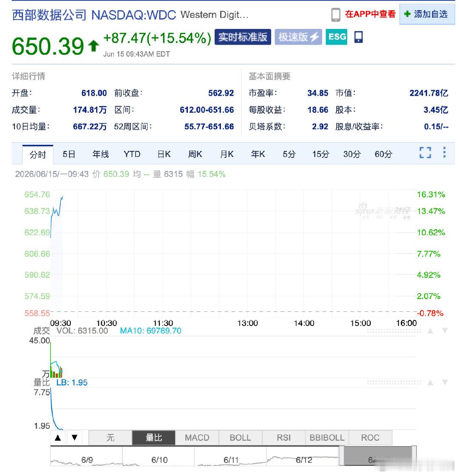459x476 pixels.
Task: Open the 年K candlestick tab
Action: (x=258, y=154)
